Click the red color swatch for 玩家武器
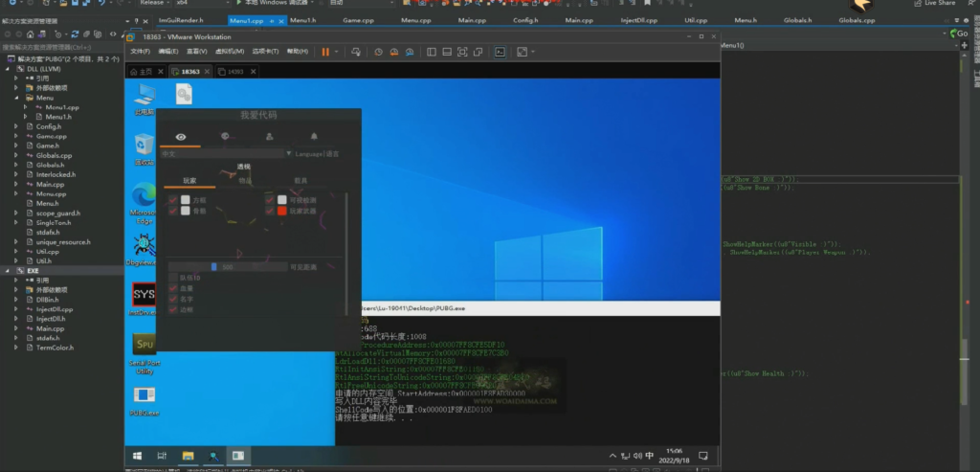The image size is (980, 472). click(282, 211)
